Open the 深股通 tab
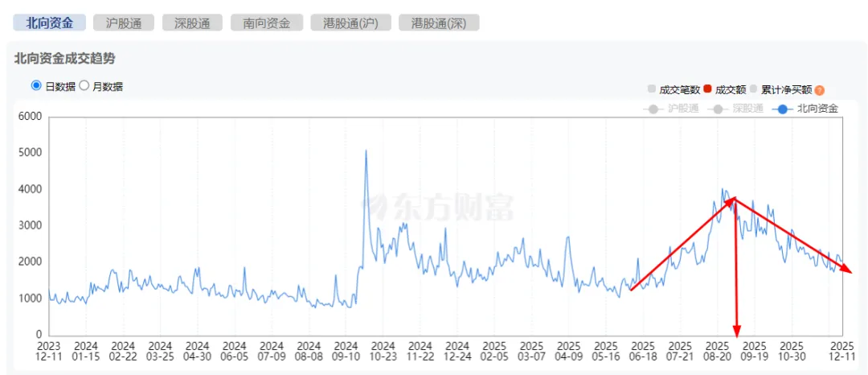This screenshot has width=868, height=375. coord(192,23)
